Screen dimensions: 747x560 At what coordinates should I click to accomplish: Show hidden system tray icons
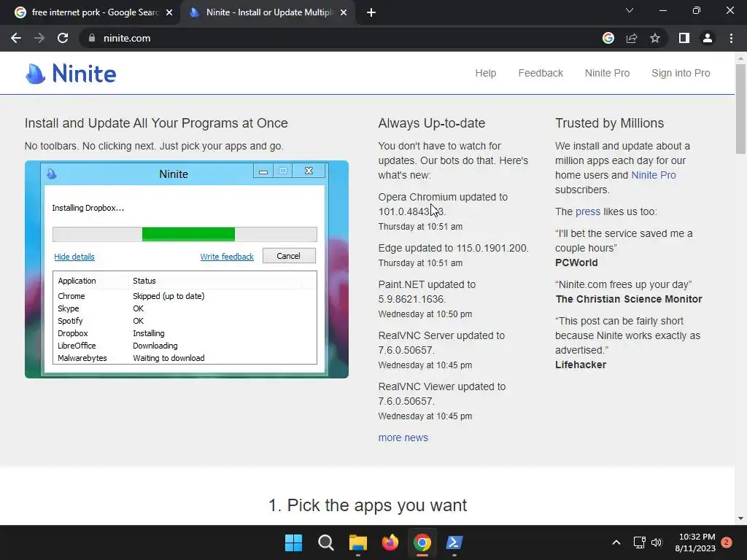click(x=616, y=542)
